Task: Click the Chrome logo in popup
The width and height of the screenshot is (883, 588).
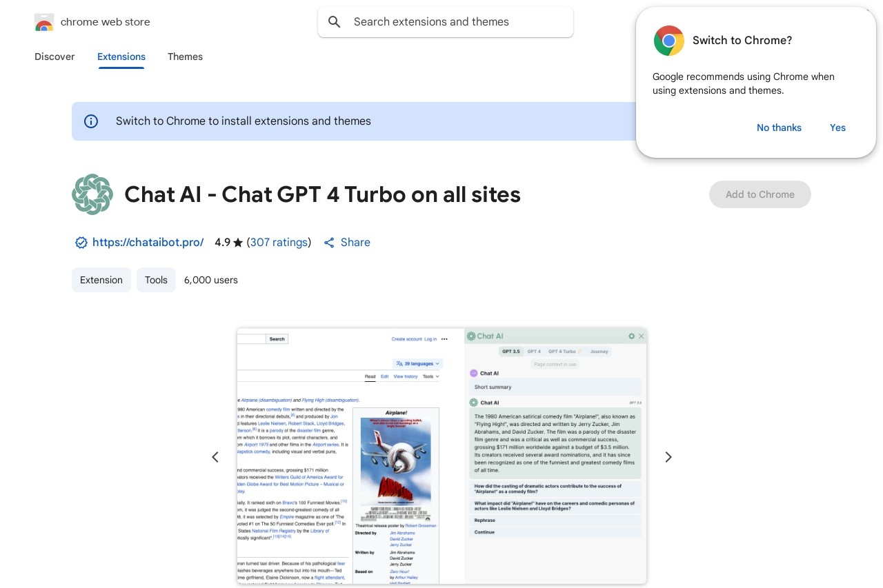Action: click(x=669, y=41)
